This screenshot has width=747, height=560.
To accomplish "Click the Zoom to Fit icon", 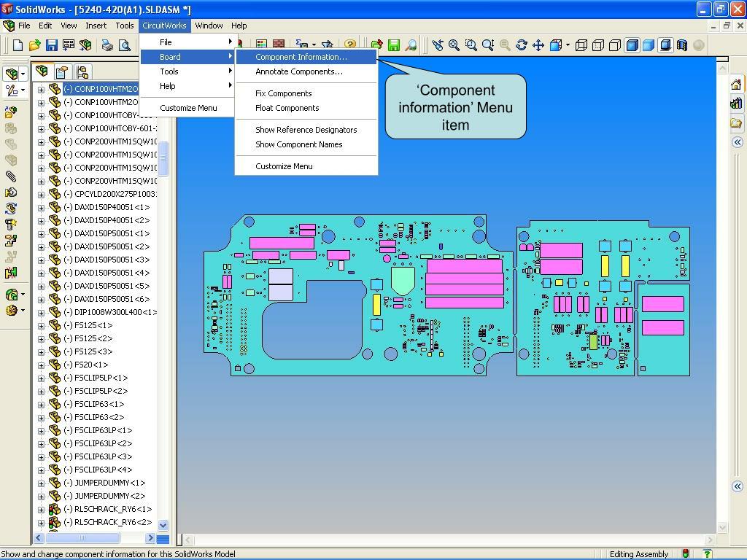I will tap(454, 45).
